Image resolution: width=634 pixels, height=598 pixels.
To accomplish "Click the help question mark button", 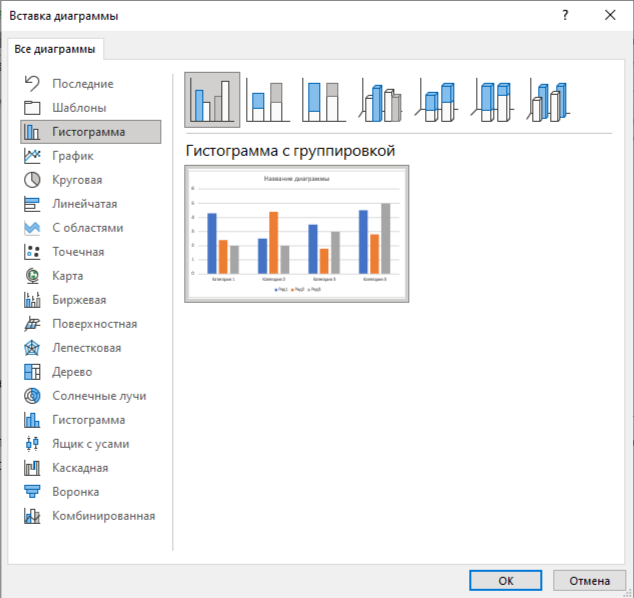I will 565,15.
